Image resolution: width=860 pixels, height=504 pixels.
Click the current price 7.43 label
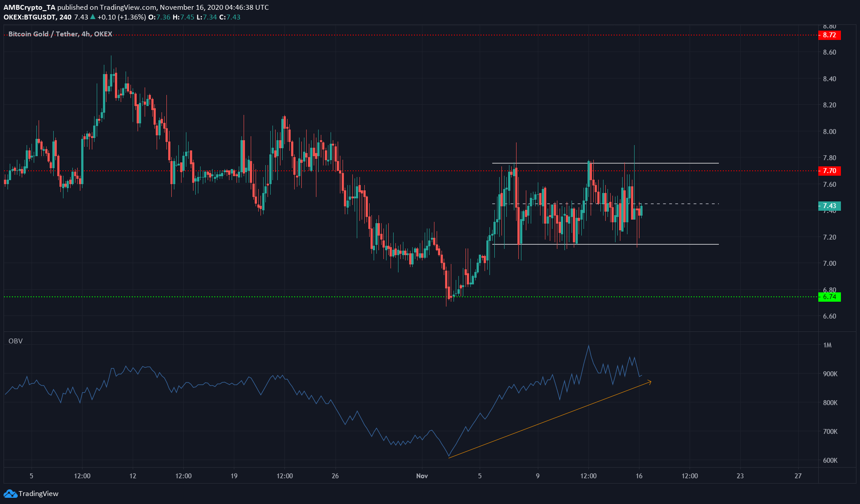coord(829,206)
